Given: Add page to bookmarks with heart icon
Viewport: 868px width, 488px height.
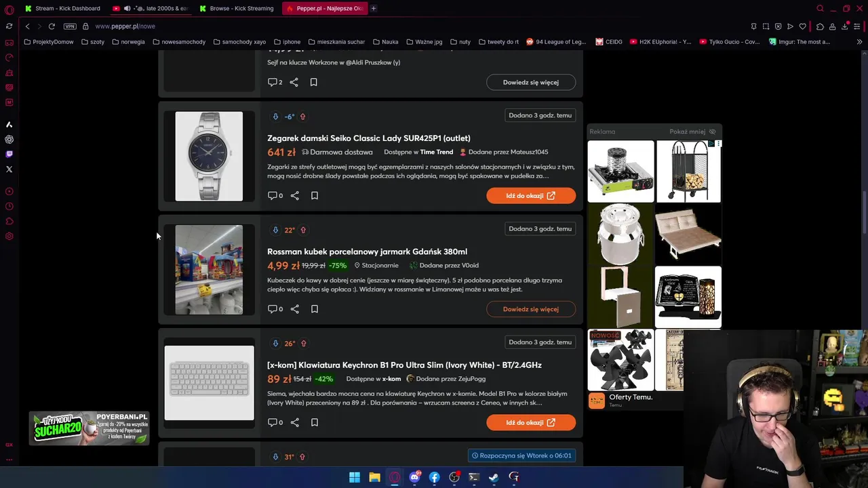Looking at the screenshot, I should point(802,26).
